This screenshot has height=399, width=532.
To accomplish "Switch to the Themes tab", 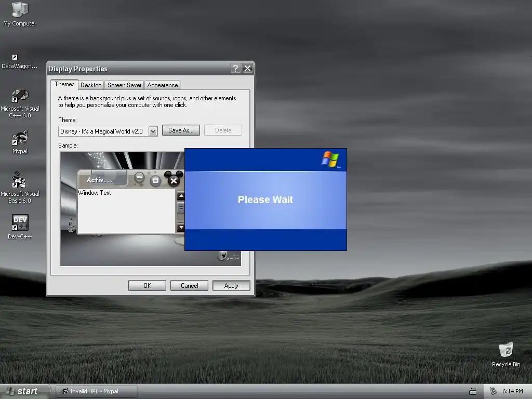I will pyautogui.click(x=64, y=84).
